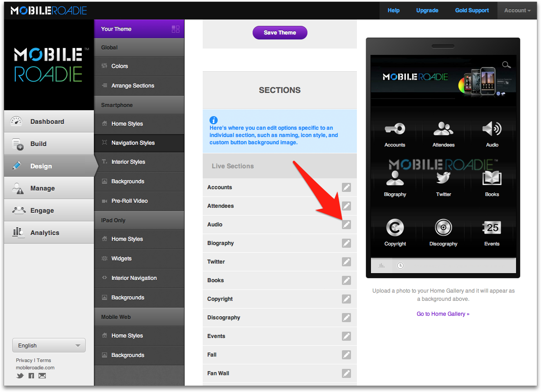
Task: Select Navigation Styles under Smartphone
Action: coord(133,143)
